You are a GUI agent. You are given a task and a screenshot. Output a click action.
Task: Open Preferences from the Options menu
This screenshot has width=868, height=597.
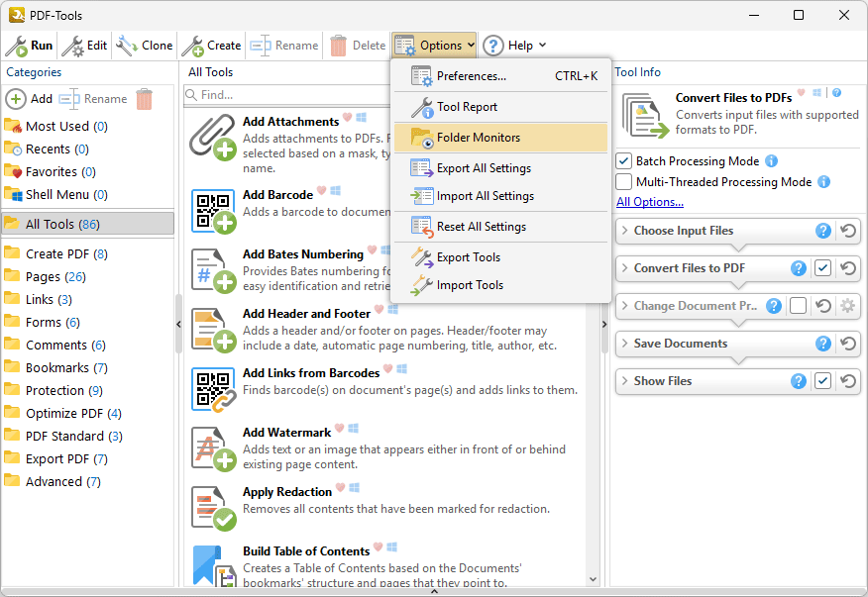501,76
